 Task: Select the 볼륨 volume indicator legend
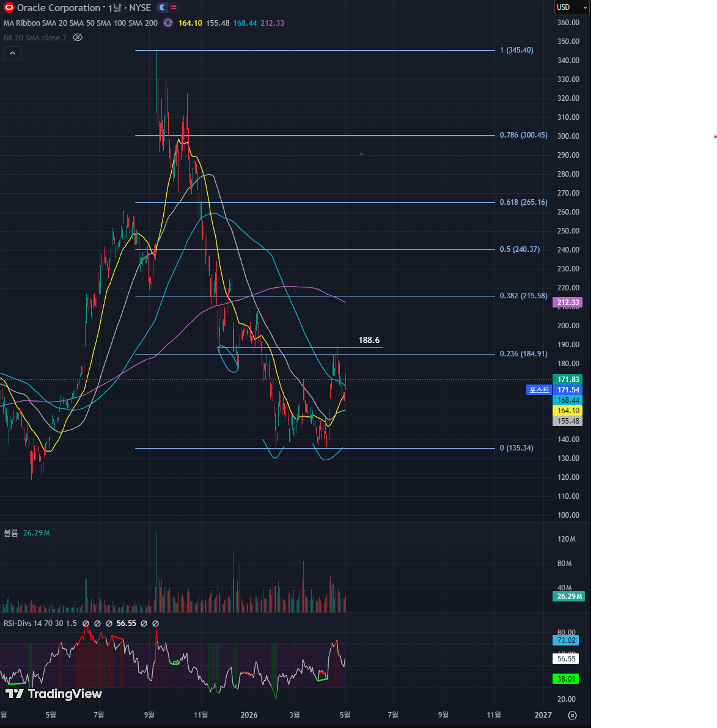point(10,532)
